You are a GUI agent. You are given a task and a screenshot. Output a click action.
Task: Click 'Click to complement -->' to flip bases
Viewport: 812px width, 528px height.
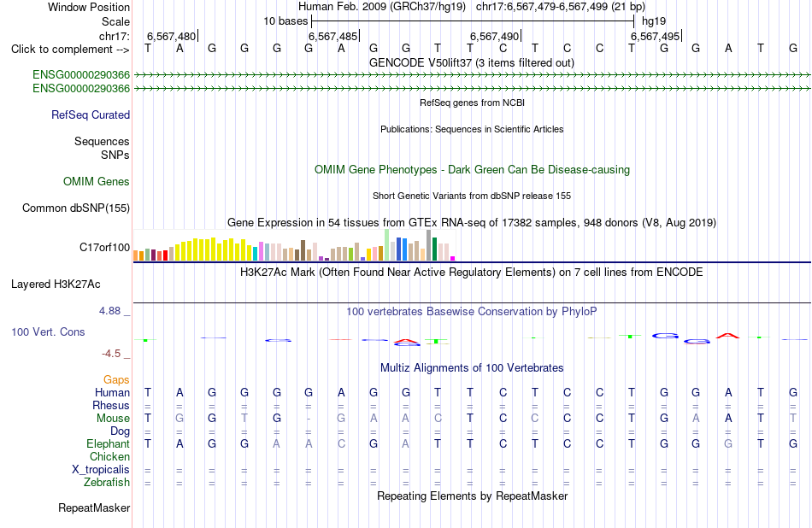[x=70, y=50]
